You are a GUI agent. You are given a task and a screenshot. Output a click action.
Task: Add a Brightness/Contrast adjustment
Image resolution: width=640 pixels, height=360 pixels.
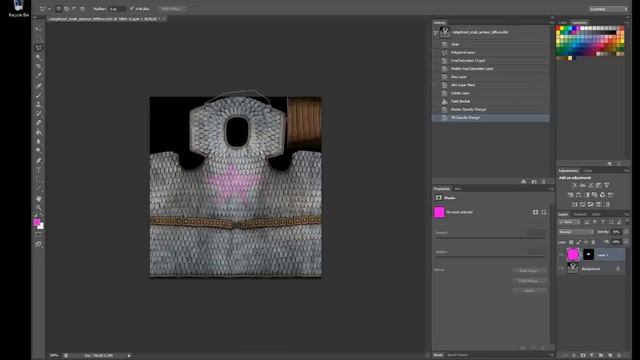tap(574, 185)
